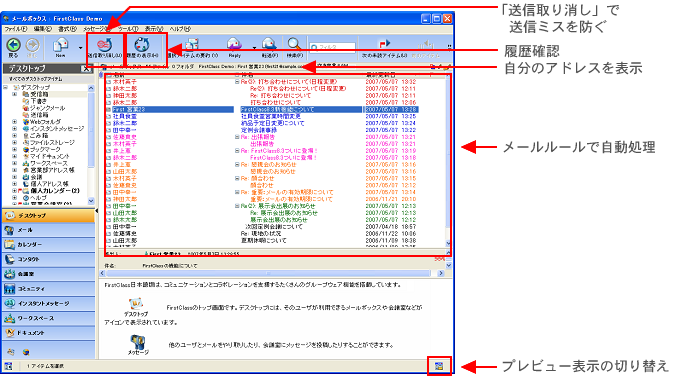The width and height of the screenshot is (700, 386).
Task: Open the コミュニティ navigation bar button
Action: coord(49,289)
